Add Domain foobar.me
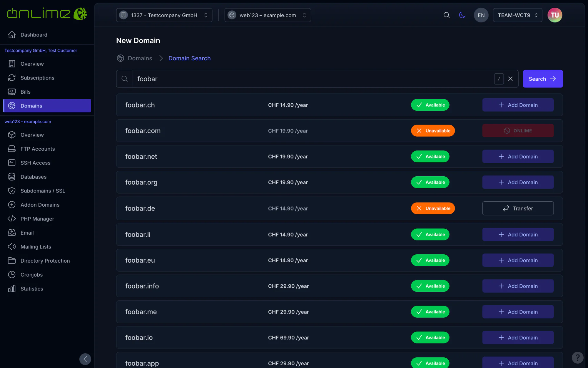 click(x=518, y=312)
